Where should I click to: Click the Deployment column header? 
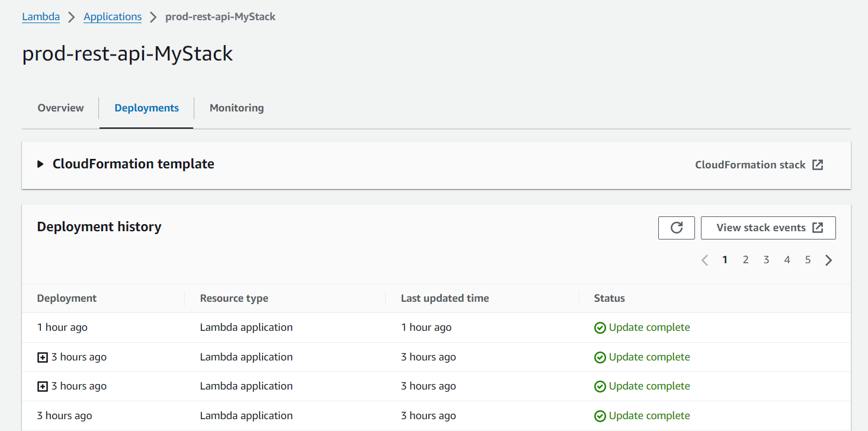(67, 298)
